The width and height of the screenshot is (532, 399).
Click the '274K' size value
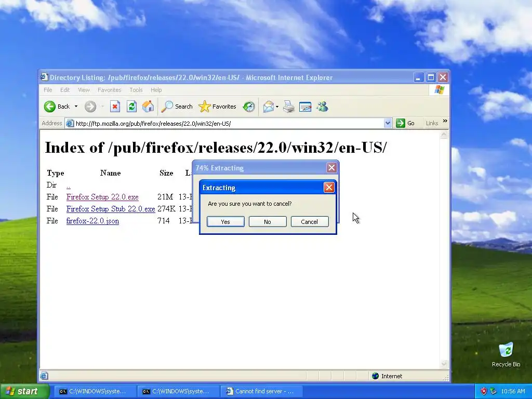coord(167,209)
